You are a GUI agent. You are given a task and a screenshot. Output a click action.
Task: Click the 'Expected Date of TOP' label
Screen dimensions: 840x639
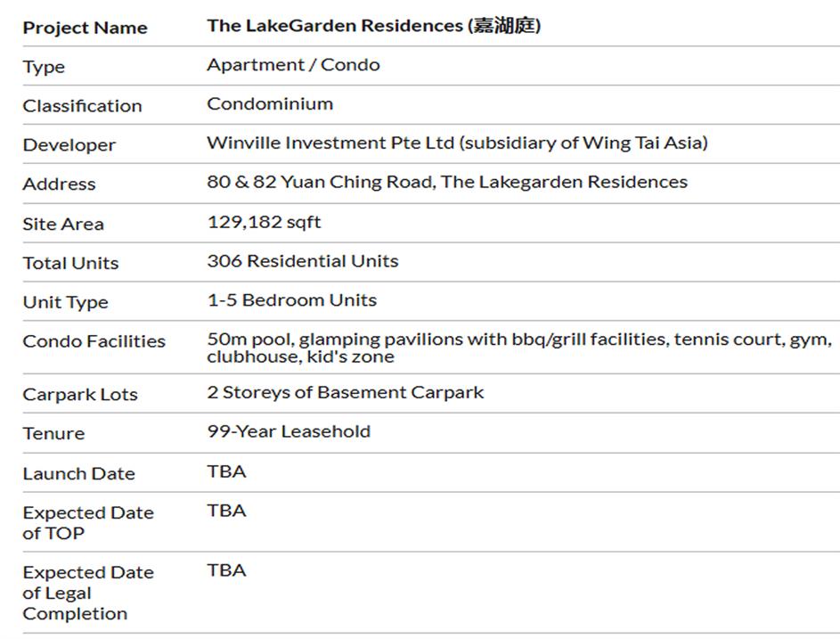[x=87, y=523]
